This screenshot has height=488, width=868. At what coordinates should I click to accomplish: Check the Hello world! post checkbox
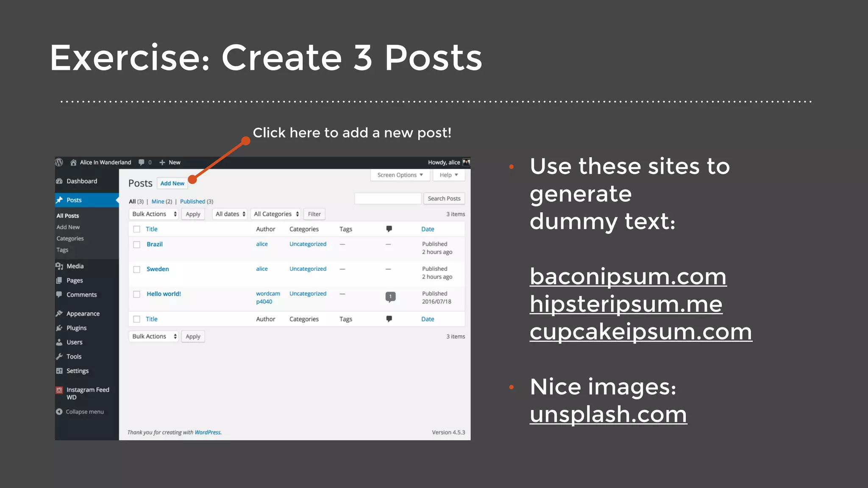(x=136, y=294)
